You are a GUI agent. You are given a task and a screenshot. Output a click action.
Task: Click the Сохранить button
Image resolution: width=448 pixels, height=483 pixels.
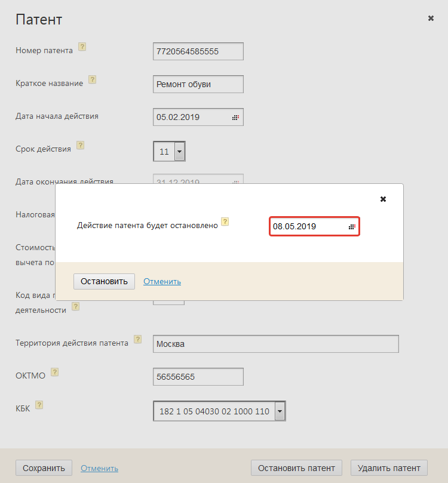click(44, 468)
